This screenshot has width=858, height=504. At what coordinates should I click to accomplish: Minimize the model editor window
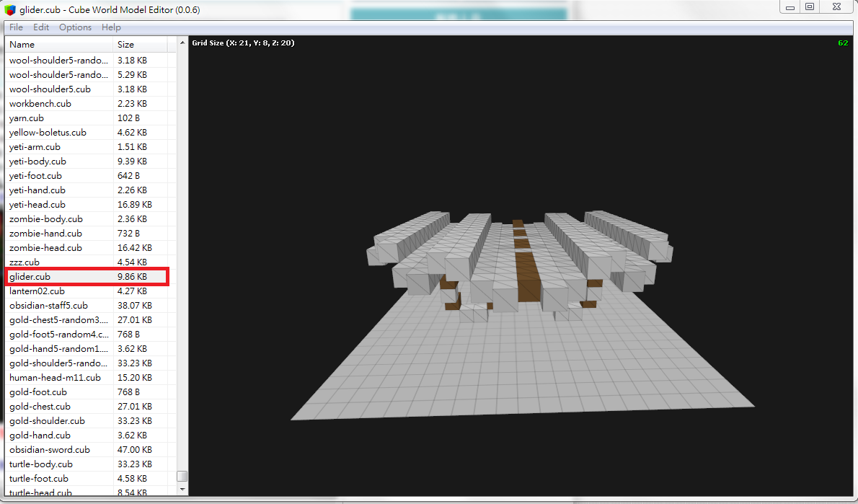click(x=790, y=7)
